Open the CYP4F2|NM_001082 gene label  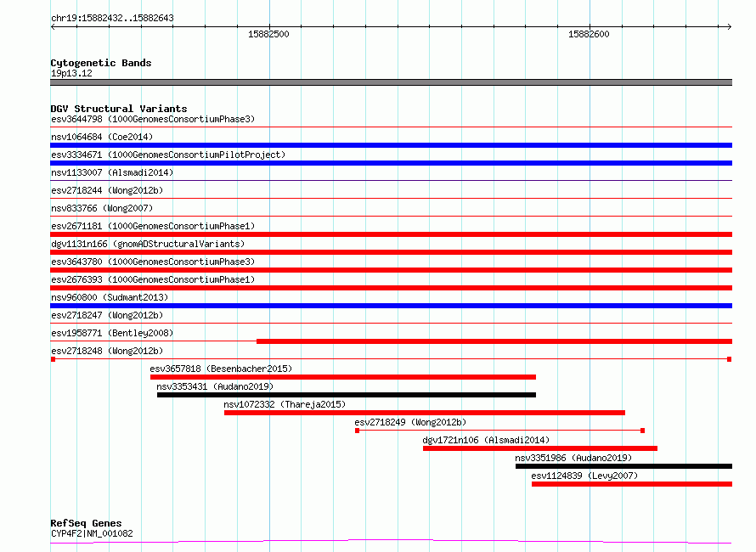[x=92, y=533]
